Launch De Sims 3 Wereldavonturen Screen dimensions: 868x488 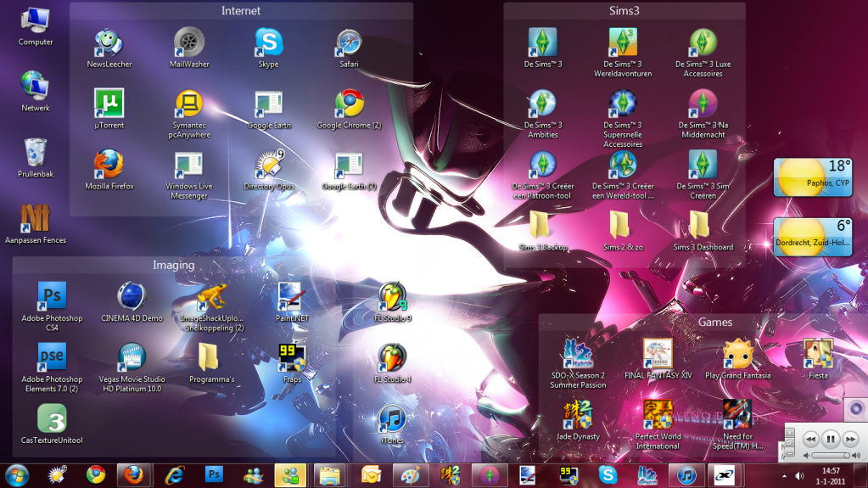[623, 53]
